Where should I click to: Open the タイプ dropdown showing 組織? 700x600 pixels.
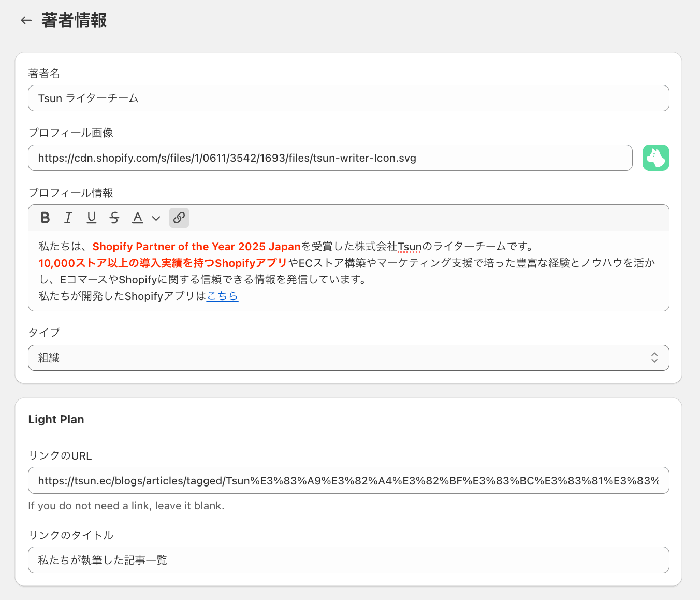348,358
